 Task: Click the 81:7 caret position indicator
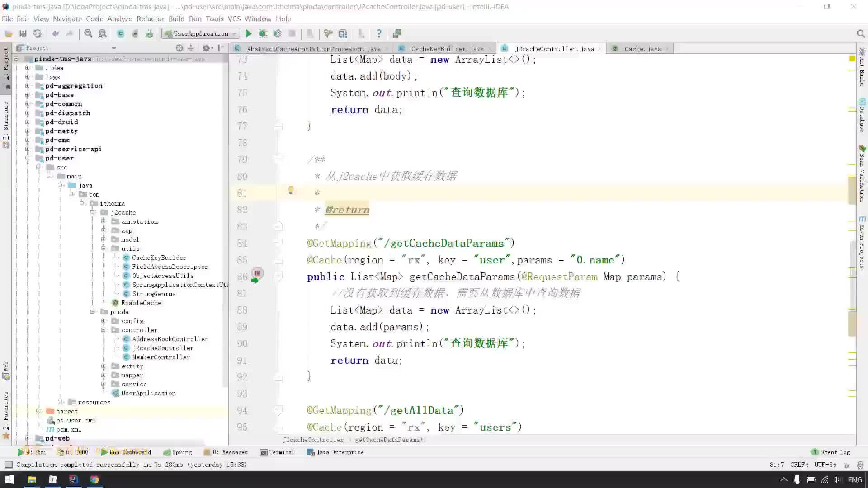[x=777, y=465]
